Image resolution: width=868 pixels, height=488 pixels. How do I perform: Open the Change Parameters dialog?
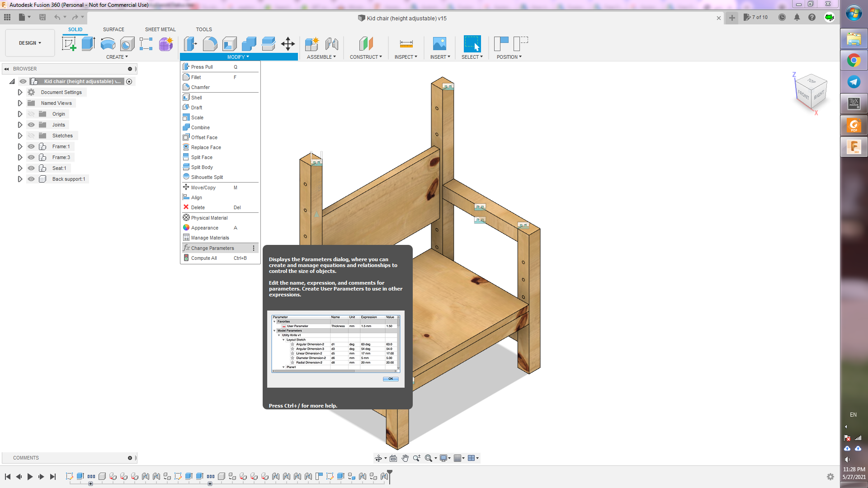pyautogui.click(x=212, y=248)
